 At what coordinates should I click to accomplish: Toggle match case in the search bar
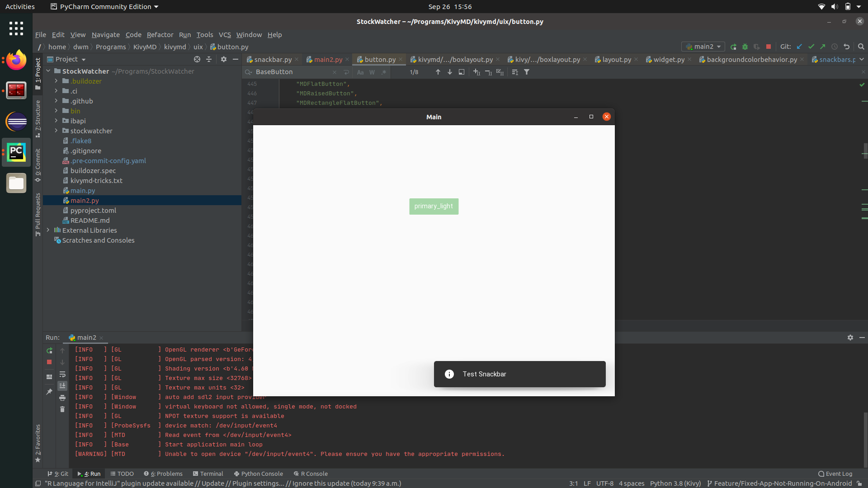[360, 72]
